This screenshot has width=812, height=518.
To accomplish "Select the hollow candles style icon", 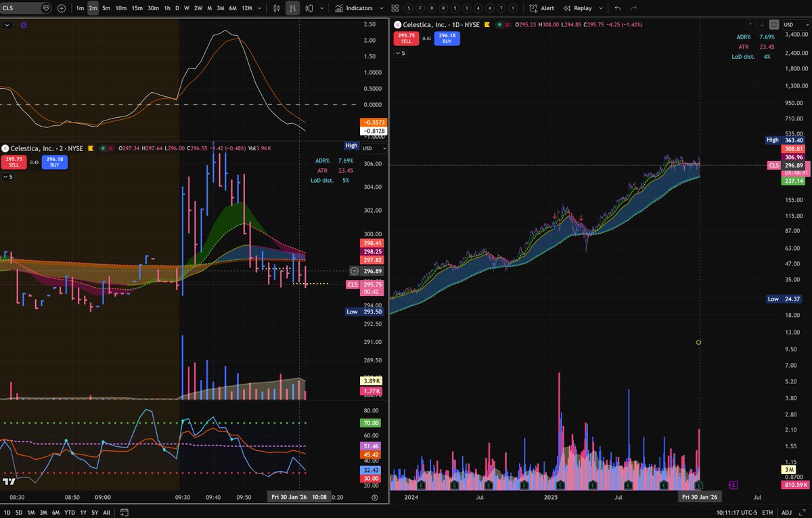I will [309, 8].
